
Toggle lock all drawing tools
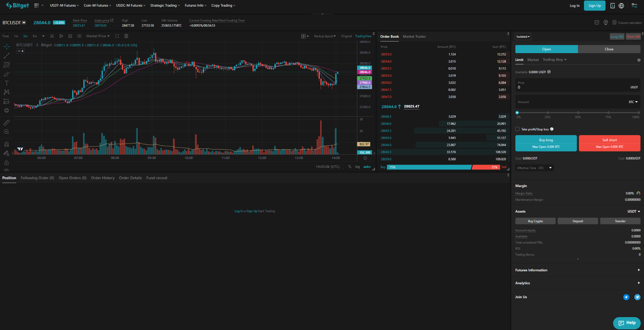[x=7, y=162]
